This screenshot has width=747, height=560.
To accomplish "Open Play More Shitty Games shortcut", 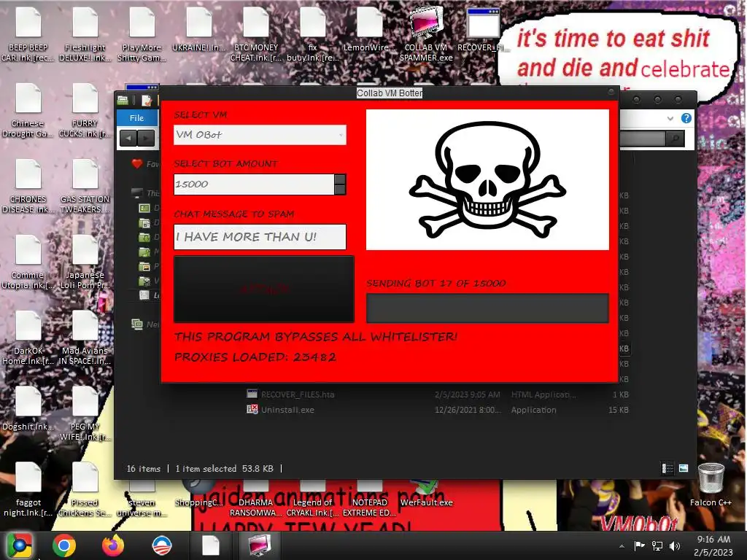I will point(142,35).
